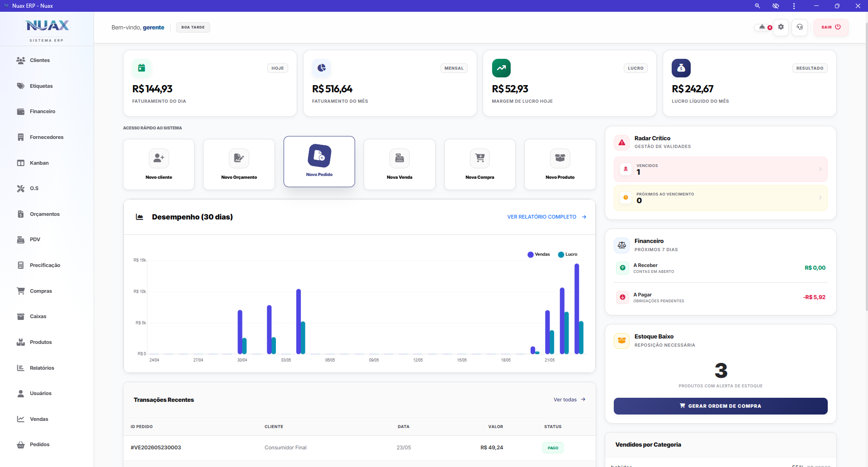Click the -R$ 5,92 A Pagar amount

tap(814, 297)
